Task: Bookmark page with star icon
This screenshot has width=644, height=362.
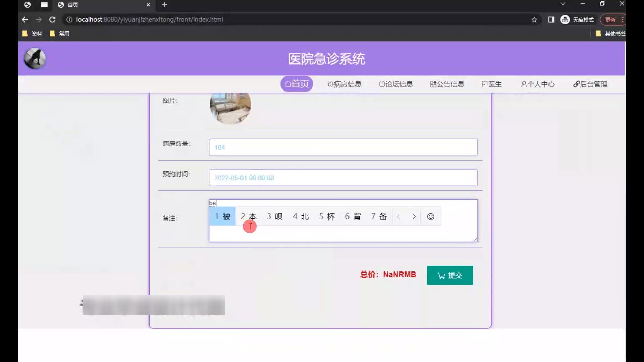Action: pyautogui.click(x=534, y=20)
